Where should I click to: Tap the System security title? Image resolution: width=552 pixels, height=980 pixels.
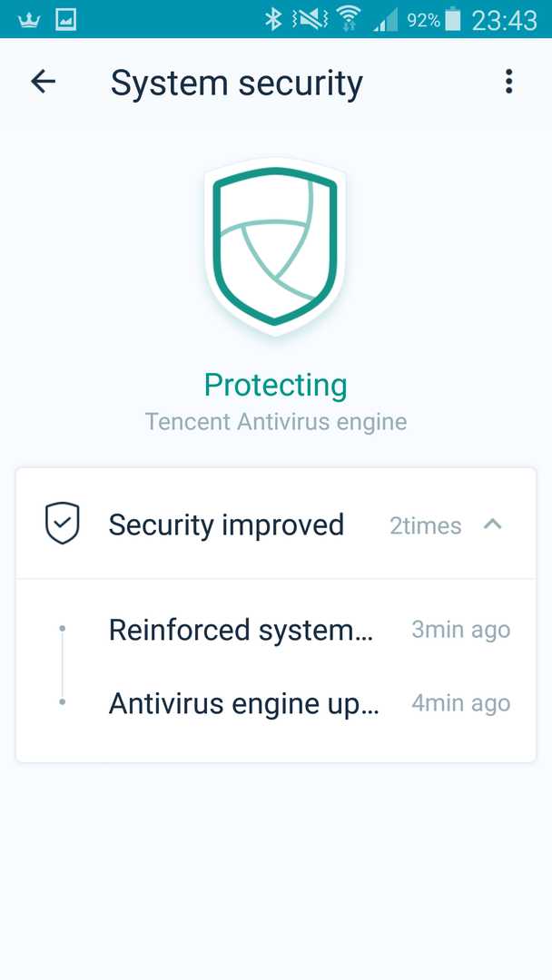236,83
